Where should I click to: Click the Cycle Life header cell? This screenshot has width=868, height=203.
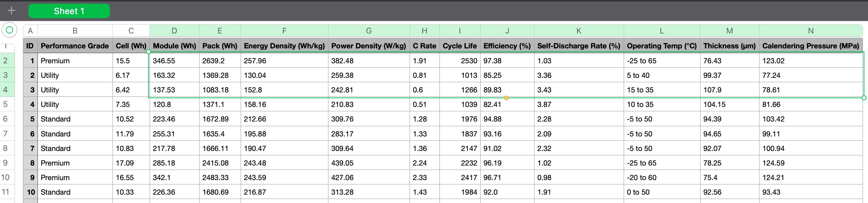coord(460,46)
